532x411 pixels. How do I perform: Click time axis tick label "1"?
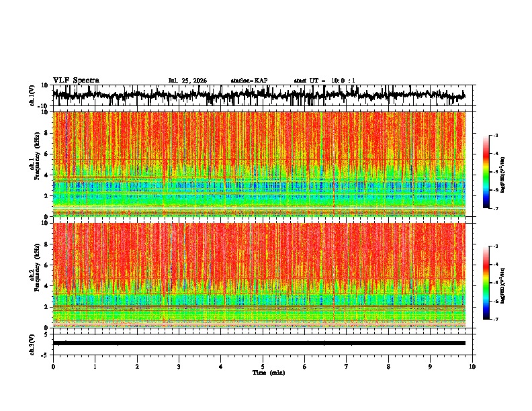click(x=95, y=367)
